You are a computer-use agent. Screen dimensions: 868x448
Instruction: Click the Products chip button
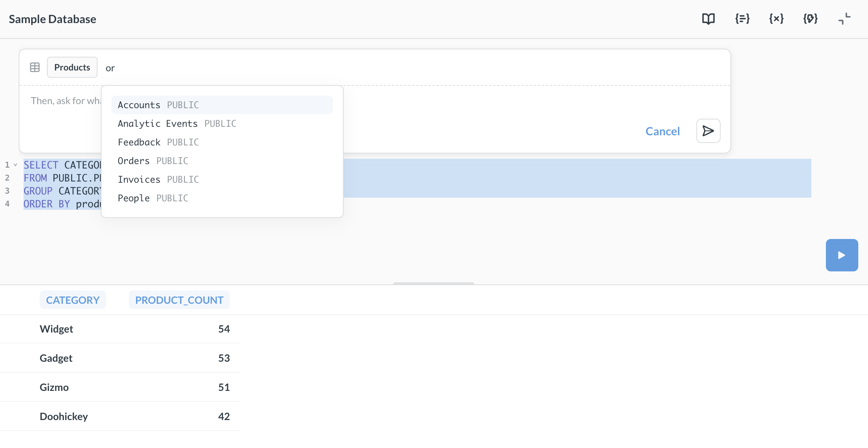coord(72,67)
